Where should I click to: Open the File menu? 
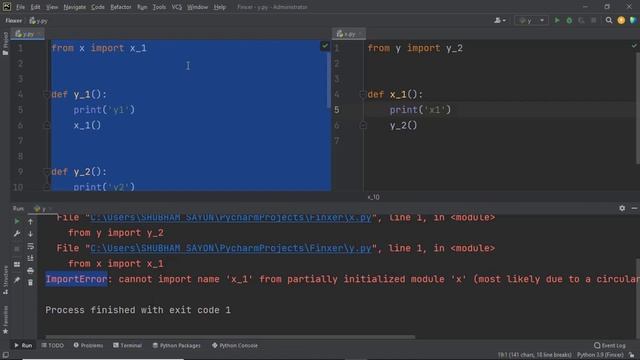point(20,7)
